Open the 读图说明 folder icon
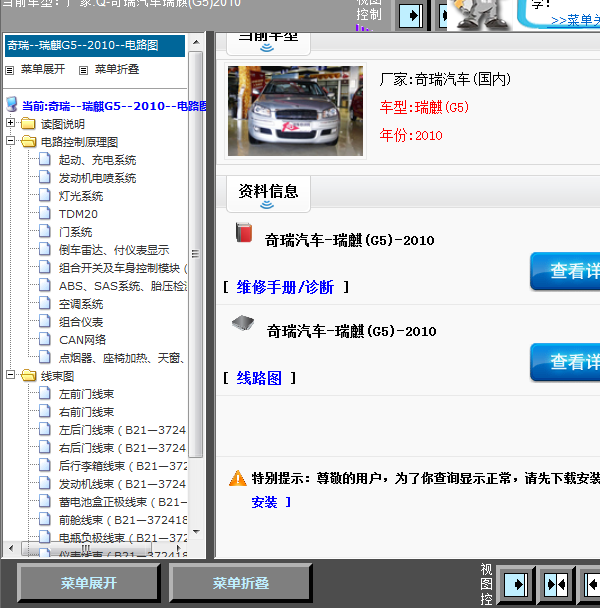This screenshot has height=608, width=600. pyautogui.click(x=28, y=123)
